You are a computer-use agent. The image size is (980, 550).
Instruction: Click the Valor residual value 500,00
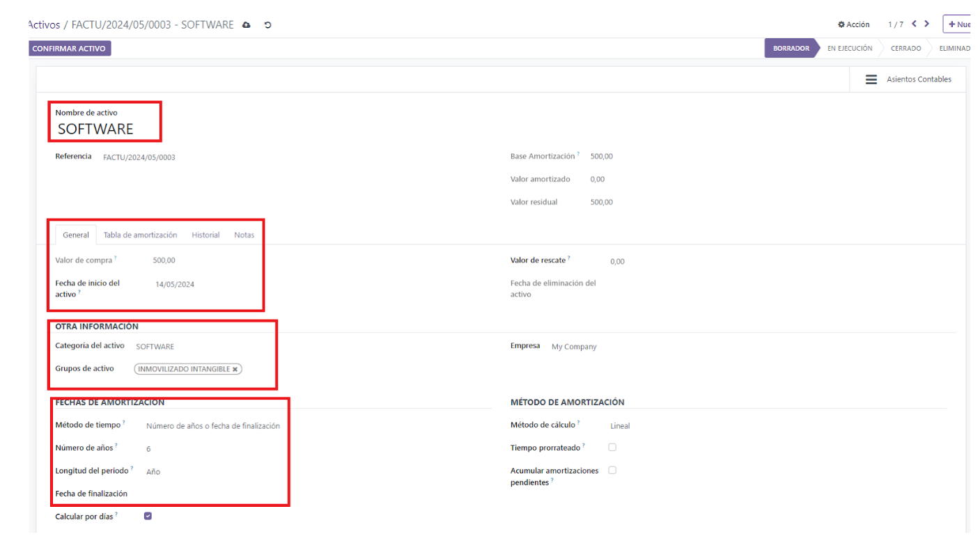point(601,203)
